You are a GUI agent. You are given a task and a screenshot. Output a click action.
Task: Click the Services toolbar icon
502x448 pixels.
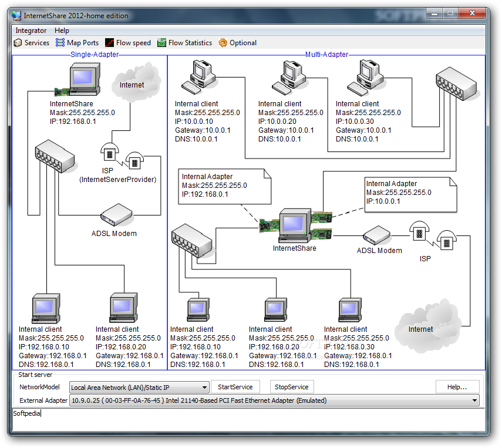point(18,43)
